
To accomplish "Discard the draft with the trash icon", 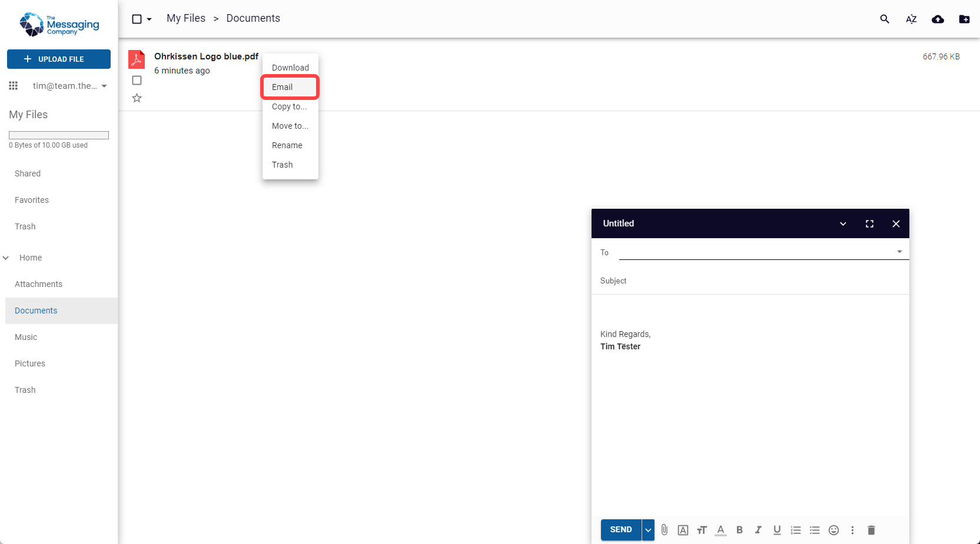I will [871, 530].
